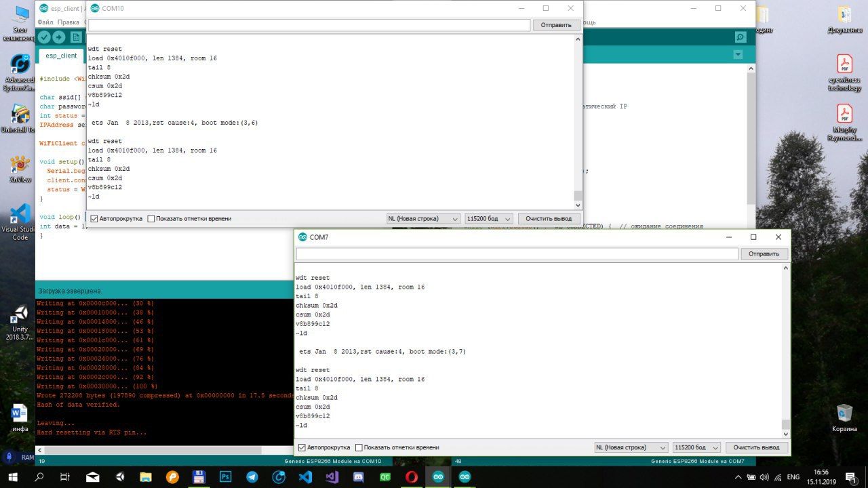Click the Upload arrow button in Arduino toolbar

click(59, 37)
